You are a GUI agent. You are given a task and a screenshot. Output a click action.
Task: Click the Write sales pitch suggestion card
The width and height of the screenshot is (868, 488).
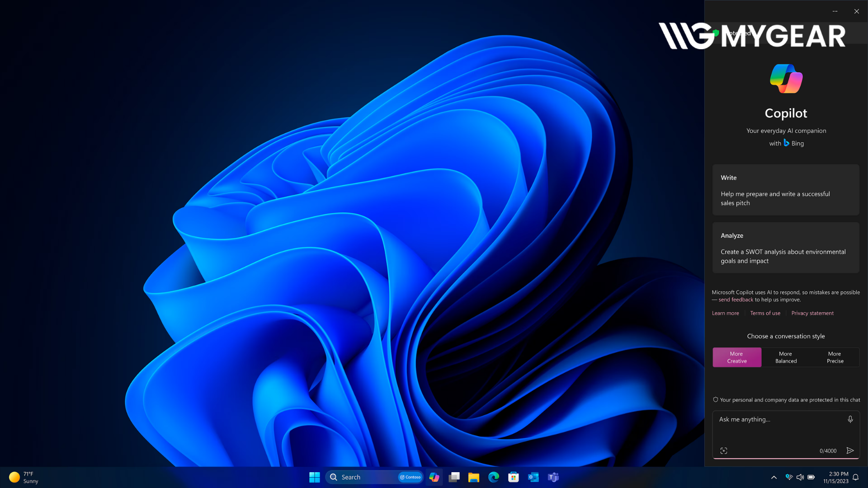(786, 190)
